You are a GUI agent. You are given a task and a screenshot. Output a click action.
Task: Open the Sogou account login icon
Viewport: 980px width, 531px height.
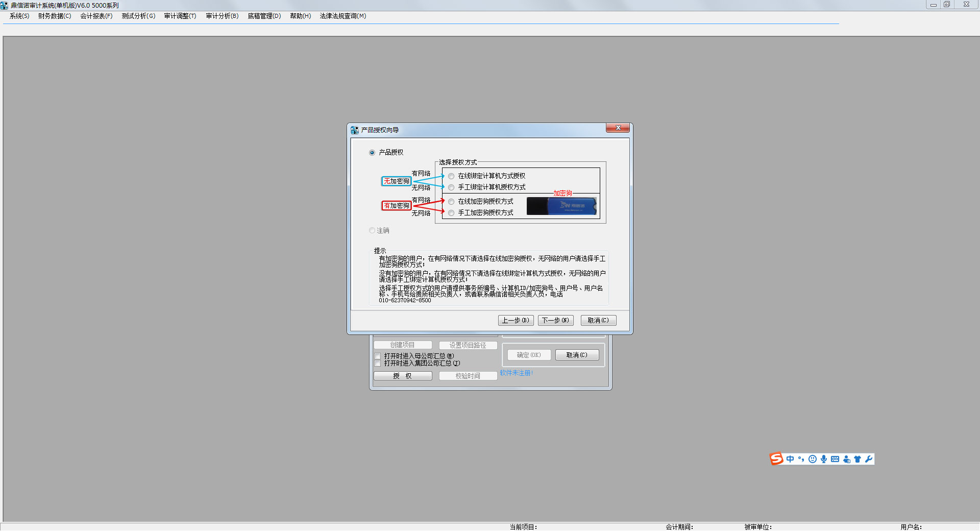846,459
